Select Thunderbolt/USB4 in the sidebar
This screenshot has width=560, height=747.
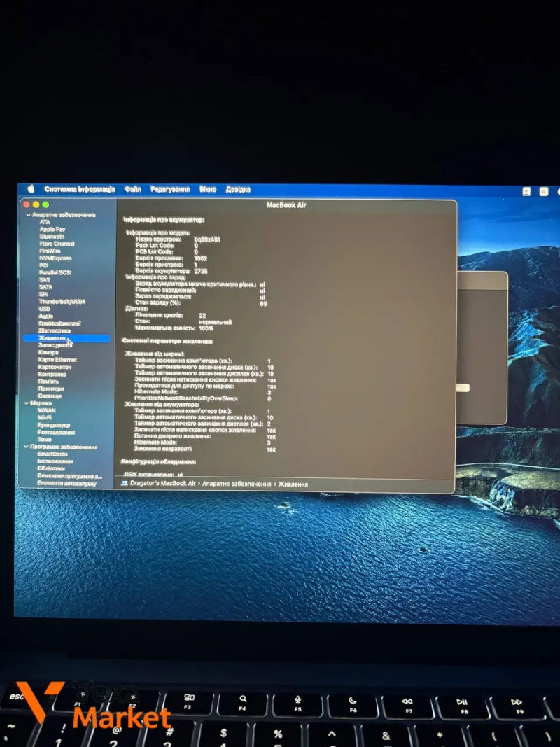(62, 302)
